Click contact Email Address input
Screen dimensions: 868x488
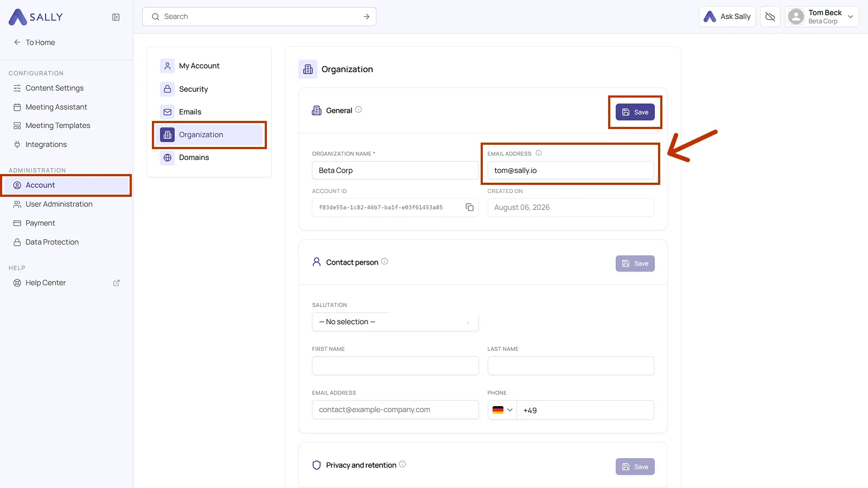coord(395,409)
